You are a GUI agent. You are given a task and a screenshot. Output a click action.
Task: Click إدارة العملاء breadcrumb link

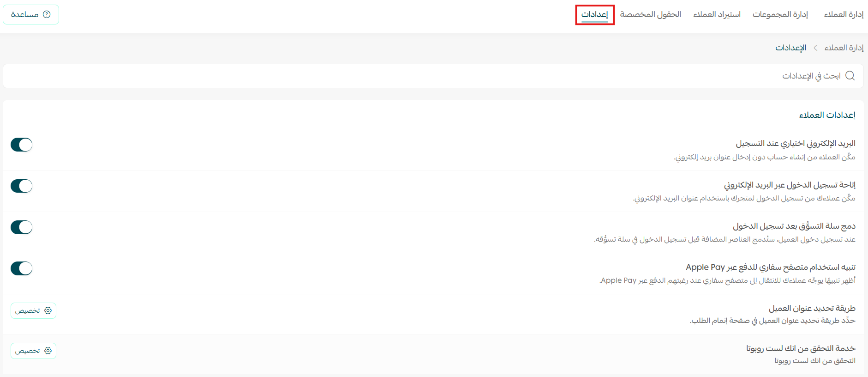tap(844, 48)
